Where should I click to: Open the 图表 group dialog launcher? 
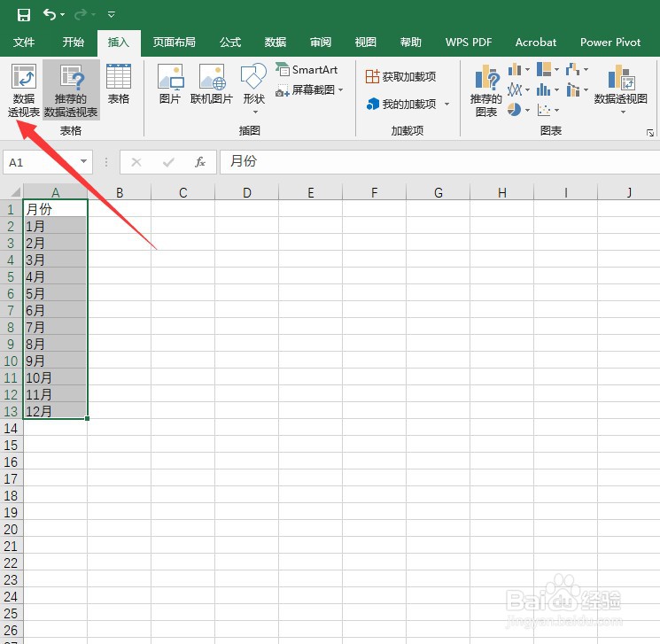[650, 133]
